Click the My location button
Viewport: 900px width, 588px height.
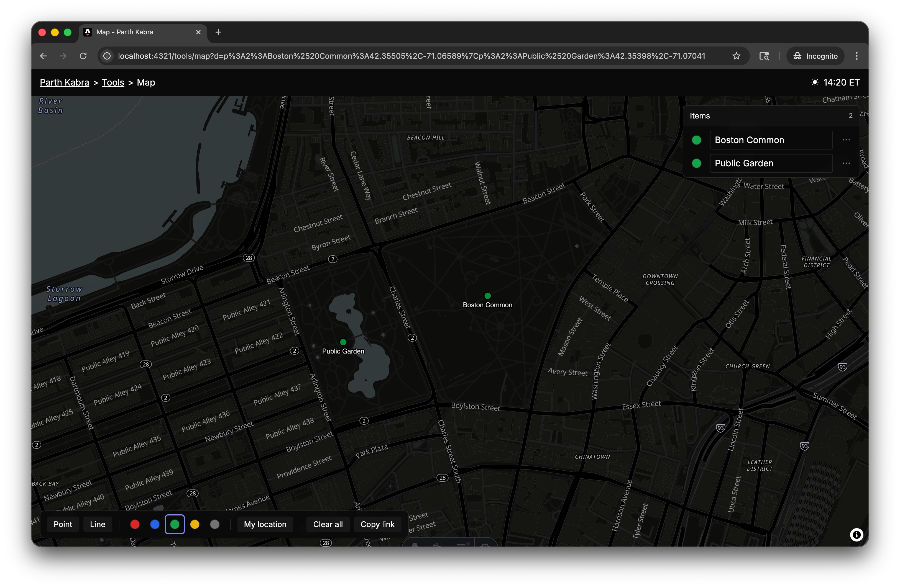[x=265, y=524]
